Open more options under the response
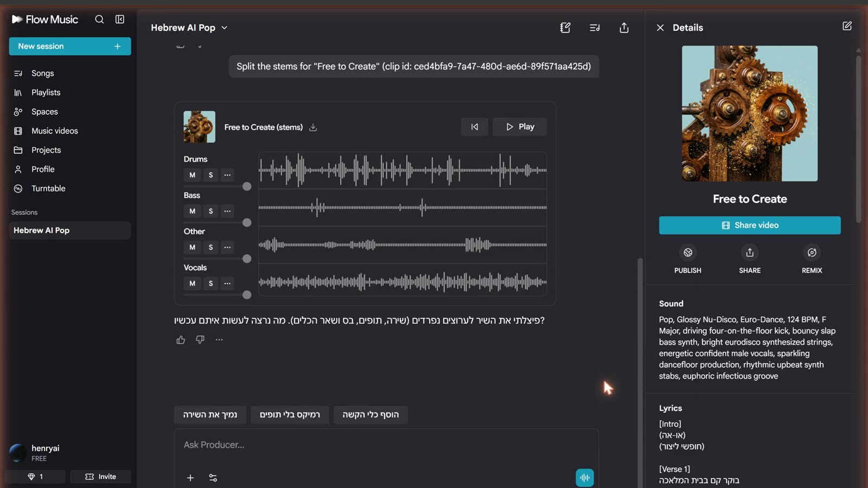868x488 pixels. tap(219, 340)
